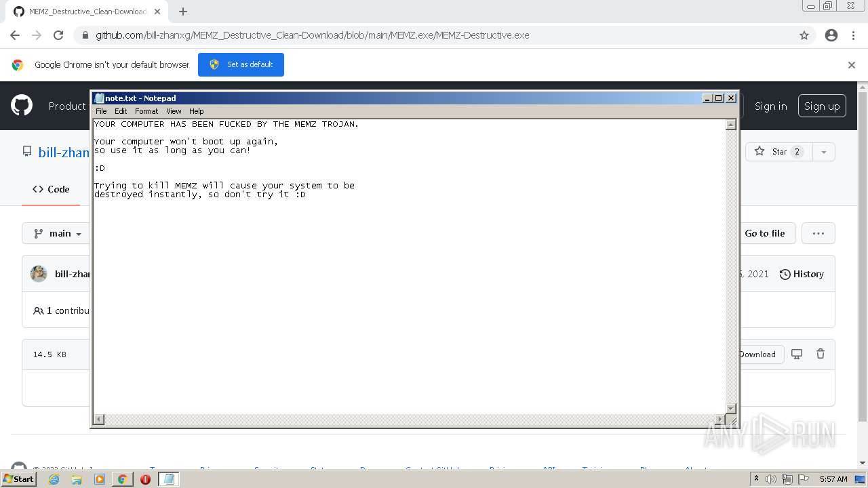This screenshot has height=488, width=868.
Task: Click Show desktop button in taskbar
Action: coord(860,479)
